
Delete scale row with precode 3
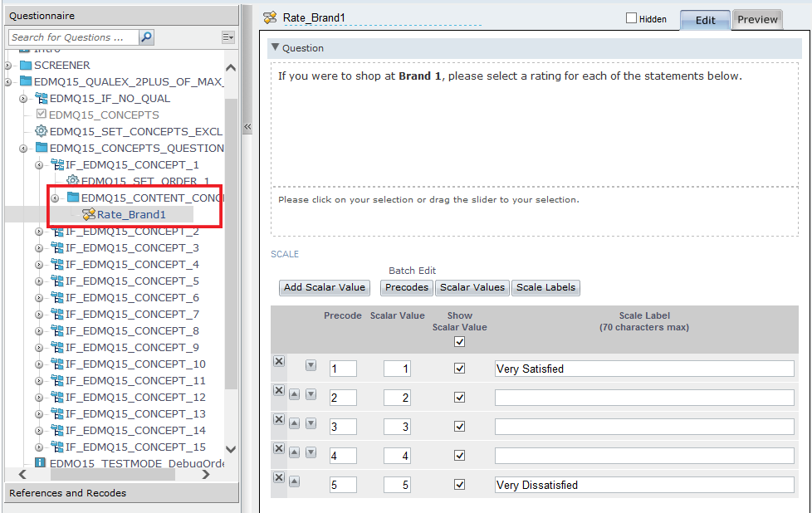pos(279,419)
